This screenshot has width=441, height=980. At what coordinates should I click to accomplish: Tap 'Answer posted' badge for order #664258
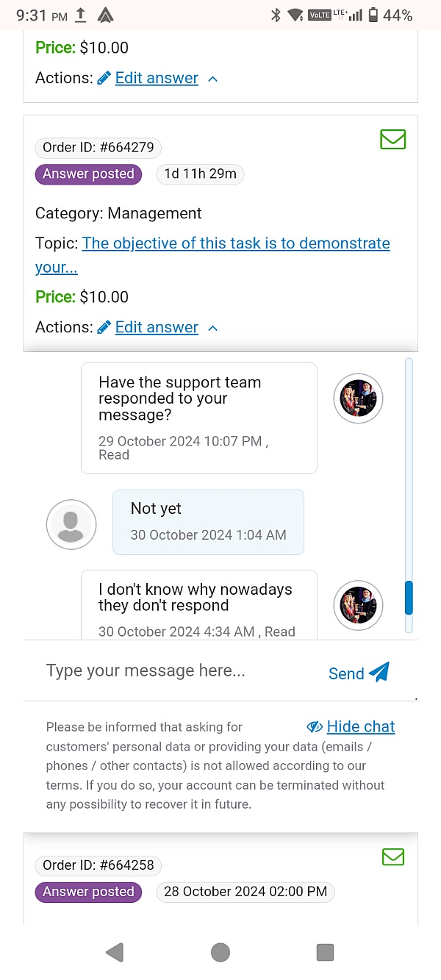[x=88, y=892]
